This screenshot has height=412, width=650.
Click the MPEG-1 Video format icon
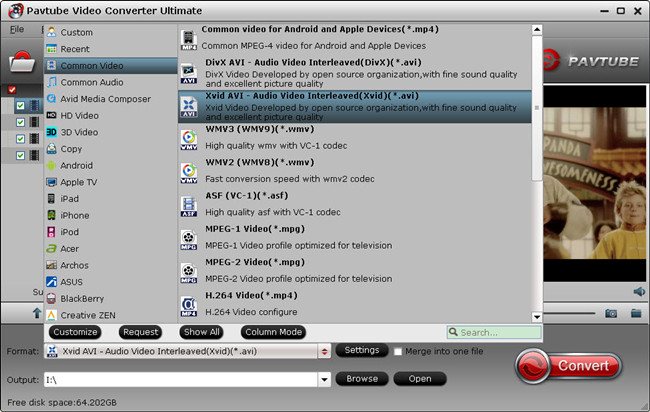(189, 240)
